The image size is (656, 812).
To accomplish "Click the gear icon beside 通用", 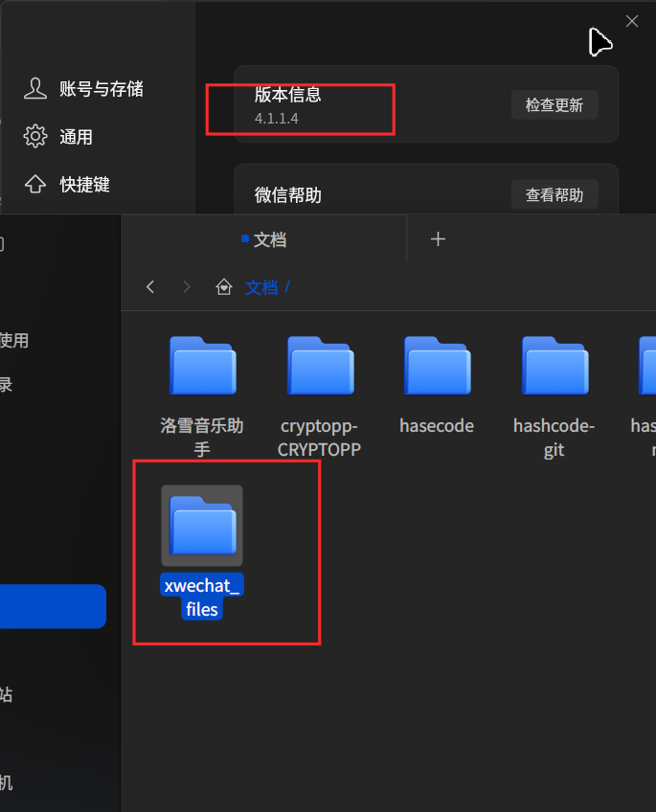I will tap(35, 136).
